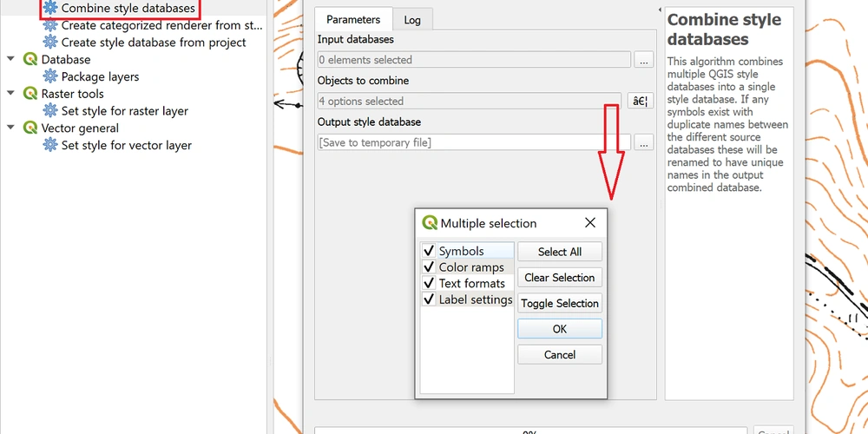Collapse the Vector general tree group
Image resolution: width=868 pixels, height=434 pixels.
pos(10,128)
